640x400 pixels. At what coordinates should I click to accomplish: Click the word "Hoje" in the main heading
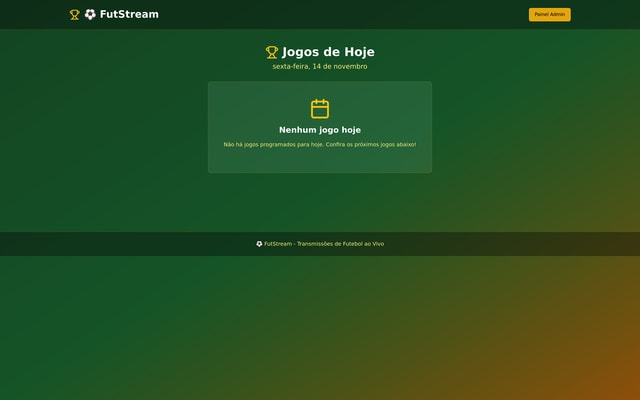(x=359, y=52)
